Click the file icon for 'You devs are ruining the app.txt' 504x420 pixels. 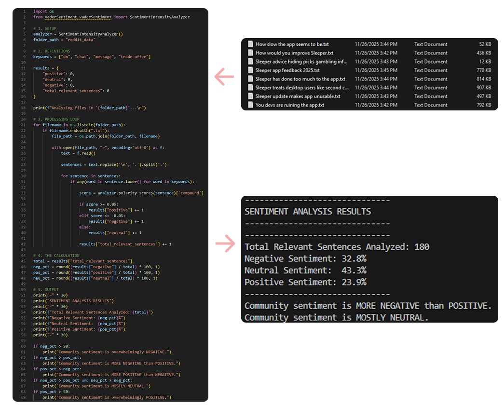tap(250, 105)
